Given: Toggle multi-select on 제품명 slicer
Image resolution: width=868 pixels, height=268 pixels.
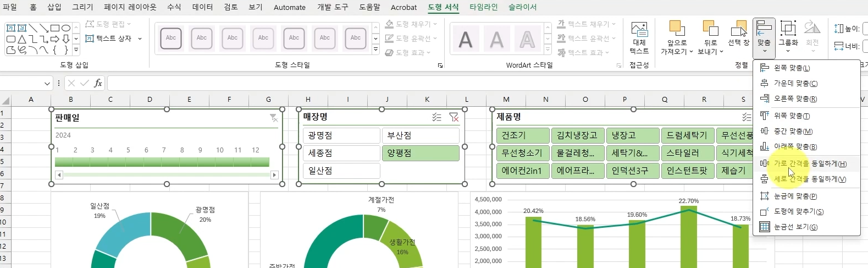Looking at the screenshot, I should click(747, 117).
